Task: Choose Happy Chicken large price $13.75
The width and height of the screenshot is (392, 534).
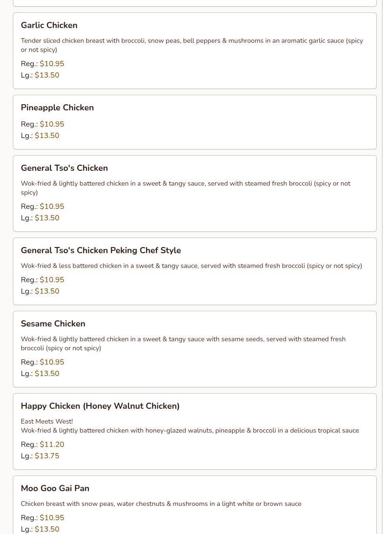Action: tap(47, 456)
